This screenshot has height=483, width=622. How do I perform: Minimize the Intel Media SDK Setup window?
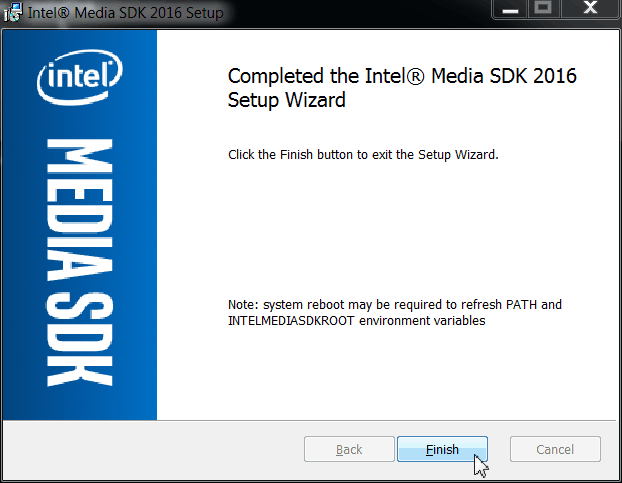click(510, 9)
